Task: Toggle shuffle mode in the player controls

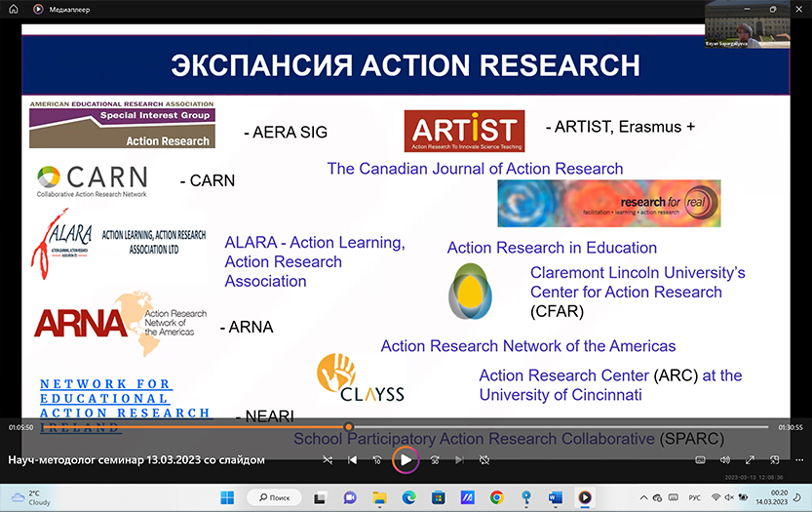Action: tap(328, 459)
